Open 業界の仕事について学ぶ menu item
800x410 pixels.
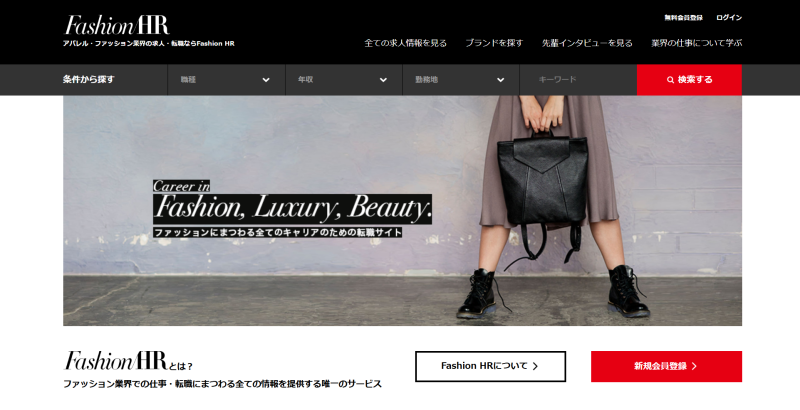click(696, 43)
